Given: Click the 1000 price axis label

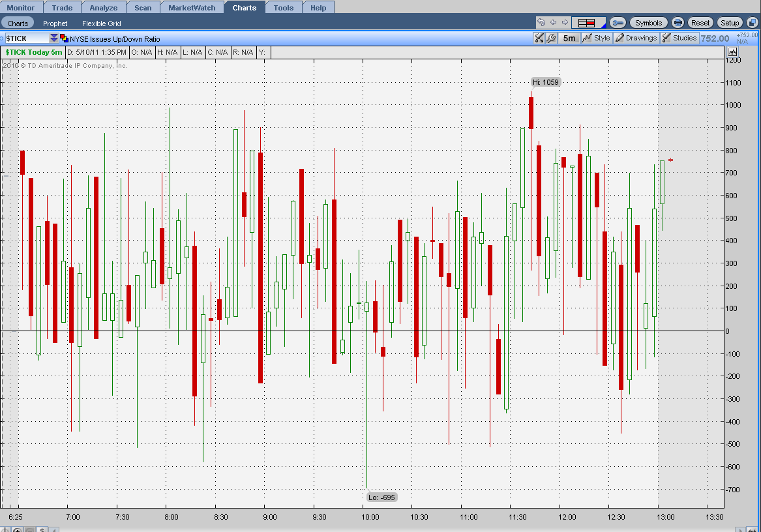Looking at the screenshot, I should coord(733,105).
